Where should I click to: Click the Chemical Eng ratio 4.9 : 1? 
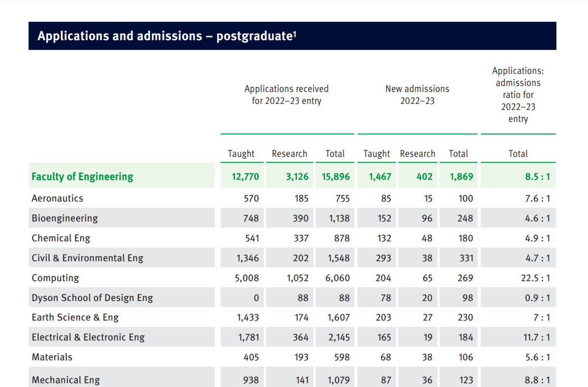point(537,238)
